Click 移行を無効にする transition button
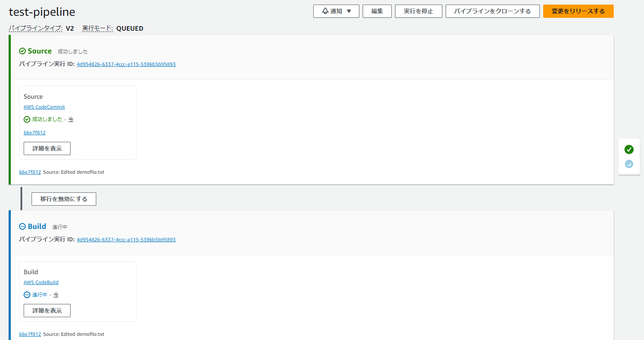Viewport: 644px width, 340px height. tap(64, 199)
